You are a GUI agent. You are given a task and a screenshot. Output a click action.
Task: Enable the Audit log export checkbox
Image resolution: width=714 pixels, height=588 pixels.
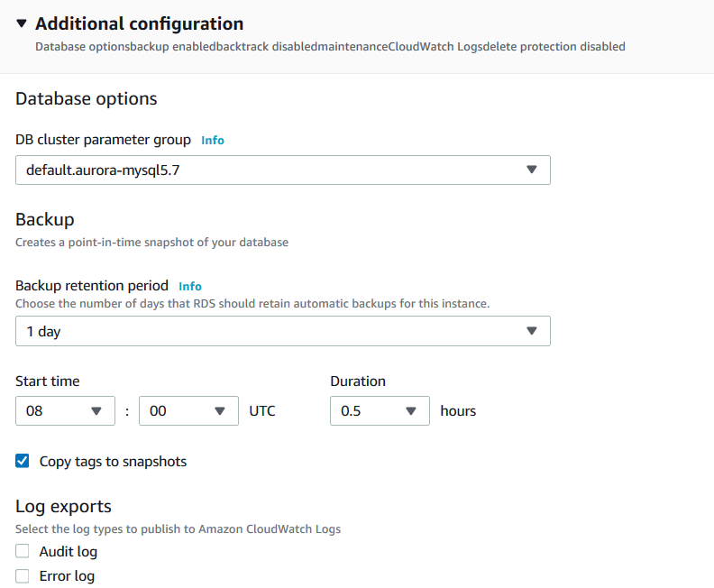pos(23,551)
